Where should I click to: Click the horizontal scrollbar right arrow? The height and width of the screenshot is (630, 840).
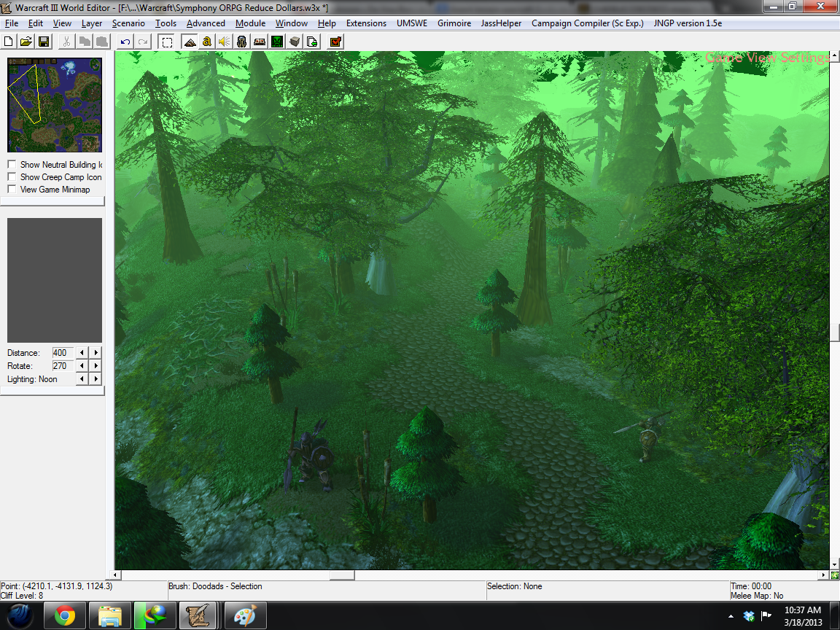825,575
